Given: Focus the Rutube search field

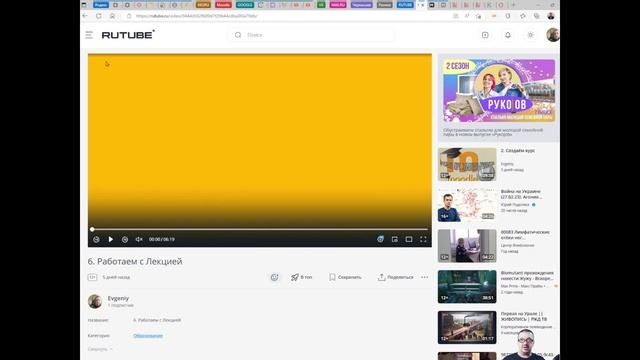Looking at the screenshot, I should click(x=311, y=35).
